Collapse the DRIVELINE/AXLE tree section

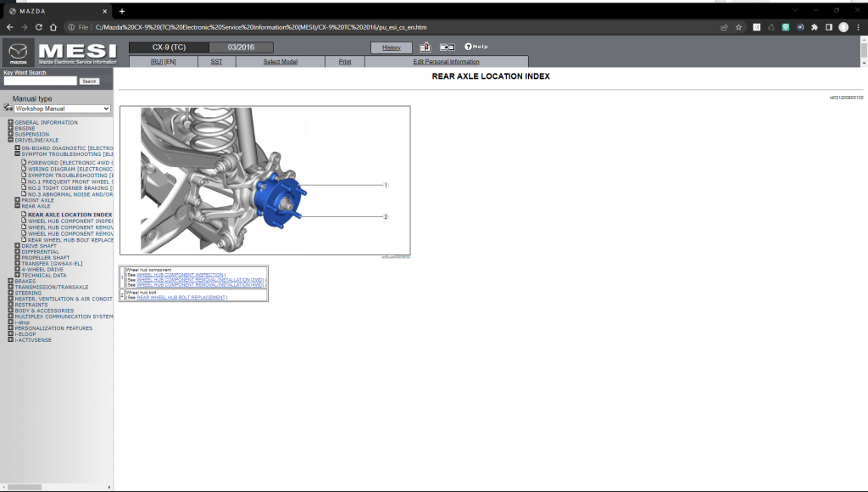tap(10, 140)
